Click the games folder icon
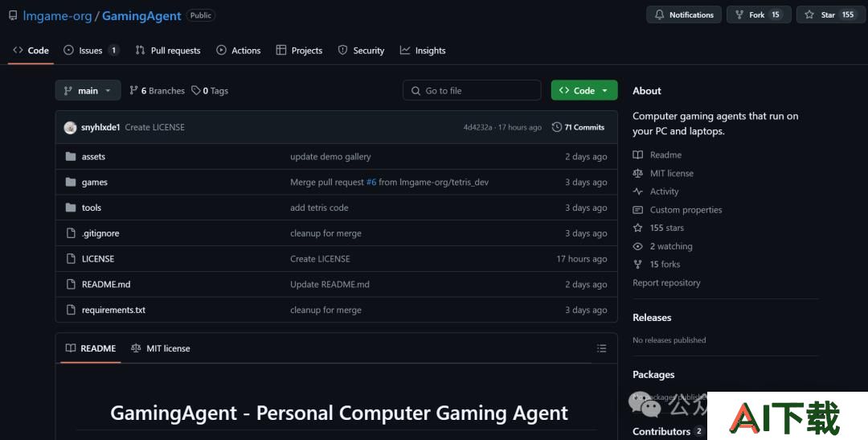The image size is (868, 440). [71, 183]
